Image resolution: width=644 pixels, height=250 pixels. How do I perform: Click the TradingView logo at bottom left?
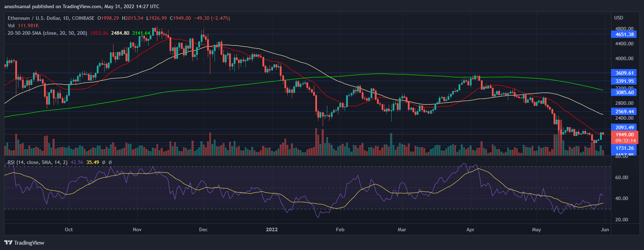click(x=24, y=243)
